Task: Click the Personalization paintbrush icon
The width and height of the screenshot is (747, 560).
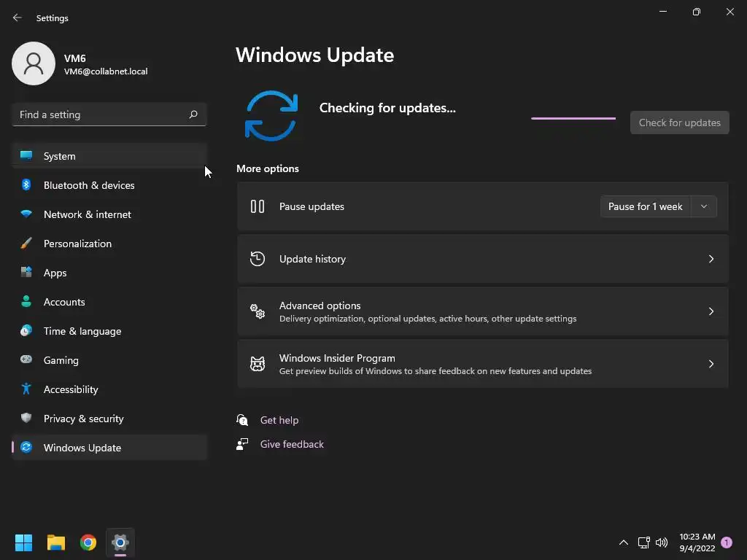Action: (26, 244)
